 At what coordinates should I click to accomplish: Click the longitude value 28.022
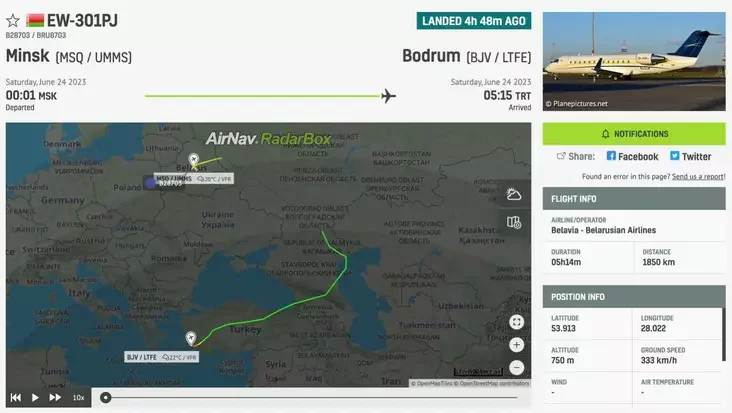[x=653, y=329]
